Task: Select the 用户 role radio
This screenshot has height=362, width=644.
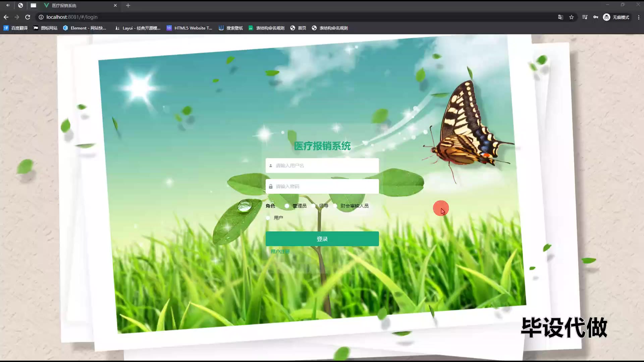Action: 268,218
